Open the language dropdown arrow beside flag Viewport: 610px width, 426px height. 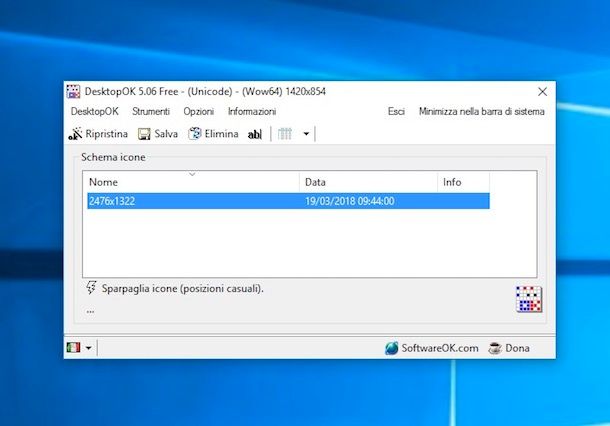click(89, 348)
